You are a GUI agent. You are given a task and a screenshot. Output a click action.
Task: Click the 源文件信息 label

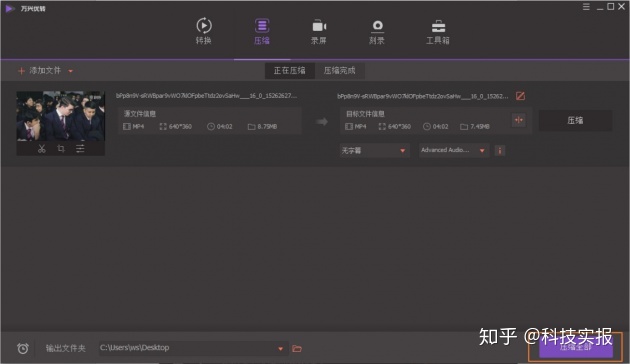coord(139,114)
